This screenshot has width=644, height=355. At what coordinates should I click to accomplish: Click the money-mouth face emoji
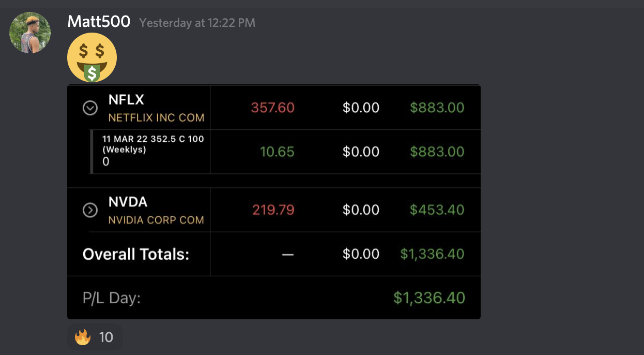click(92, 57)
